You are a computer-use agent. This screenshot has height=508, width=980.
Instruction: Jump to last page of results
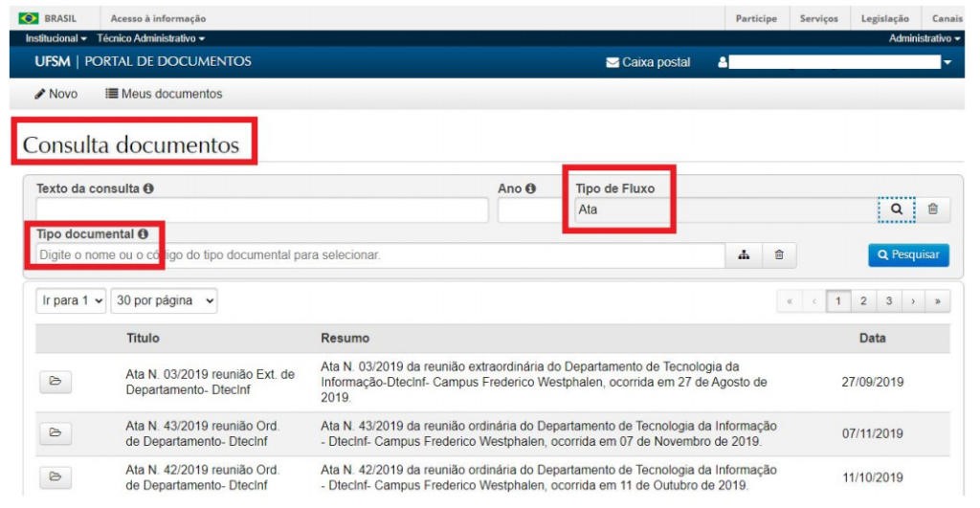(937, 301)
